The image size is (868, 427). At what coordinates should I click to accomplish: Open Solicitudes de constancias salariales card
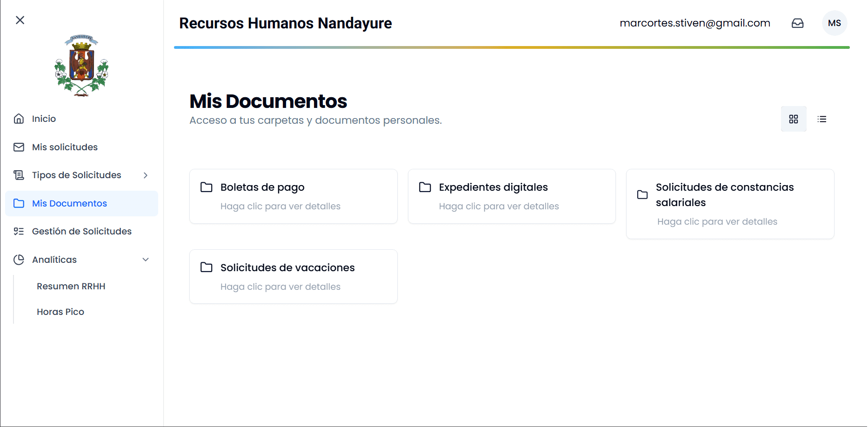pyautogui.click(x=730, y=204)
